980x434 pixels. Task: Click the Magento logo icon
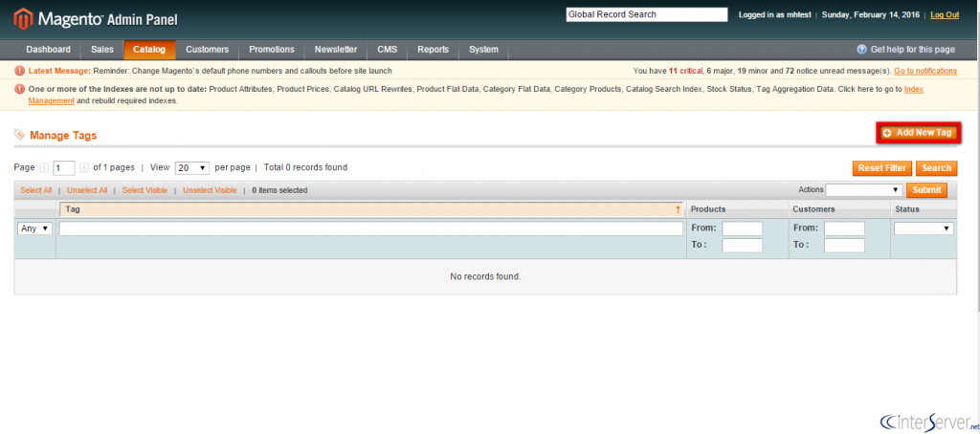point(23,19)
